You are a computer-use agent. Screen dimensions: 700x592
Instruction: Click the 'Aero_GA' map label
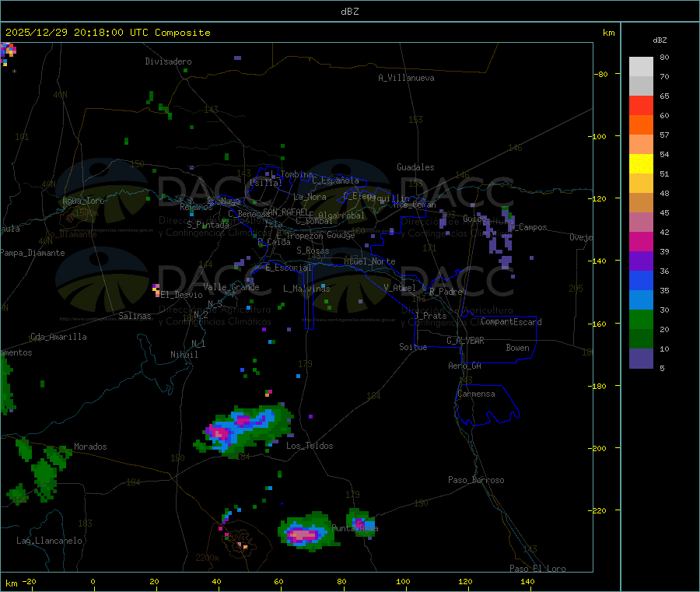465,366
